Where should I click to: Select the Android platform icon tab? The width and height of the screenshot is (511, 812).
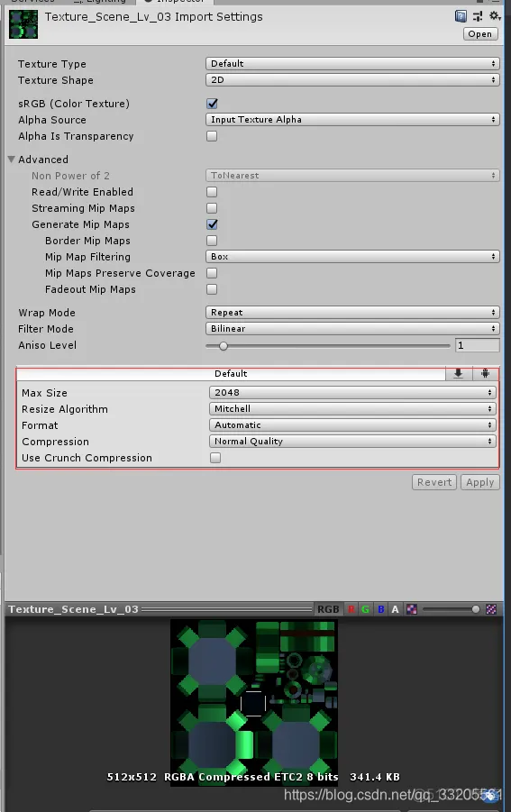[x=485, y=373]
